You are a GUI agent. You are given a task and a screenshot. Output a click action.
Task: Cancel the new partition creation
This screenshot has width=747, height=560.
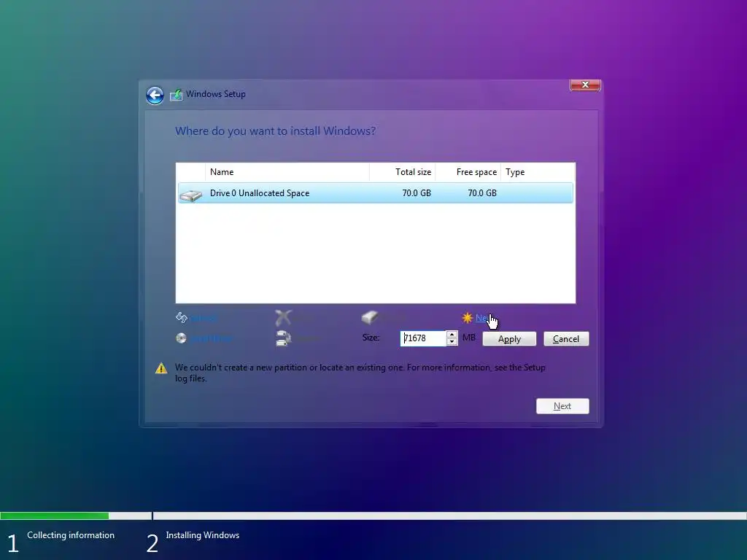[x=566, y=338]
